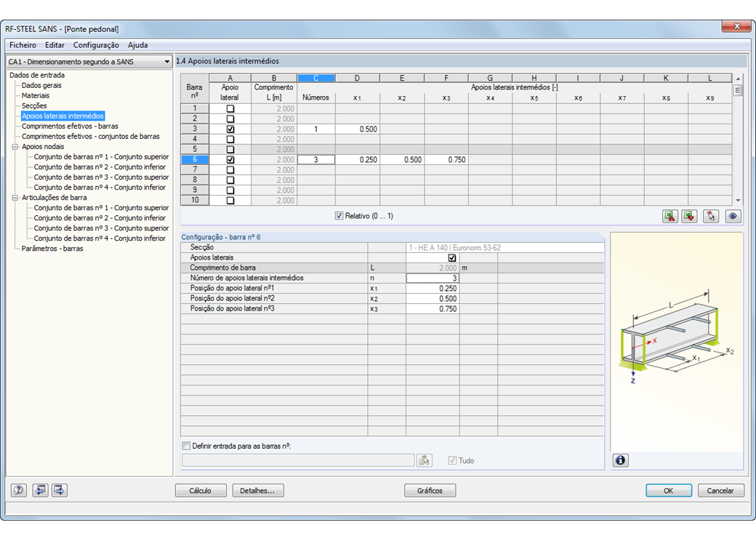Screen dimensions: 756x541
Task: Open the Configuração menu
Action: click(96, 45)
